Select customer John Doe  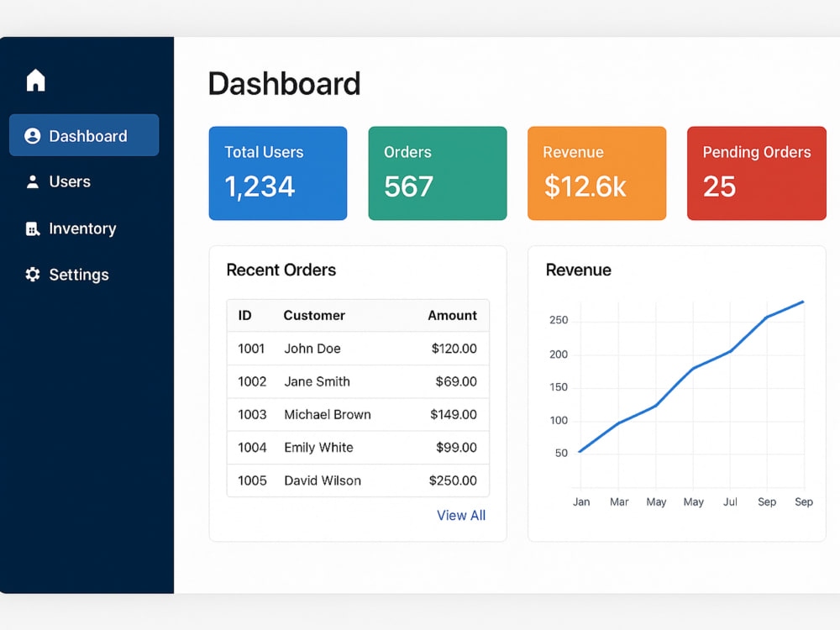click(x=312, y=349)
